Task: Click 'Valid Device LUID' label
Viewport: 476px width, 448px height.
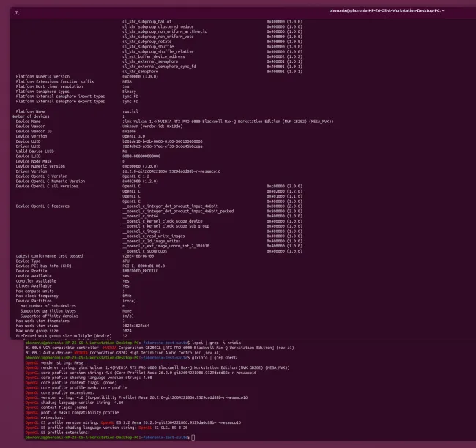Action: [x=34, y=151]
